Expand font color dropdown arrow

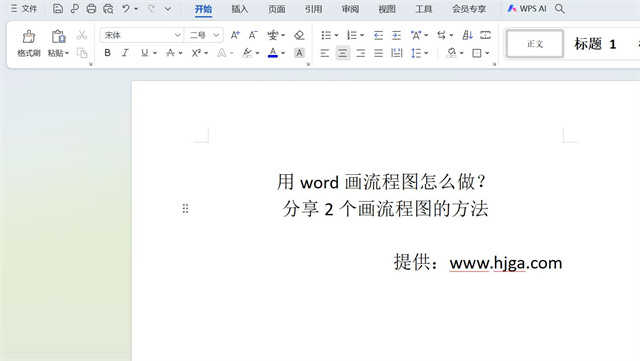pos(283,53)
